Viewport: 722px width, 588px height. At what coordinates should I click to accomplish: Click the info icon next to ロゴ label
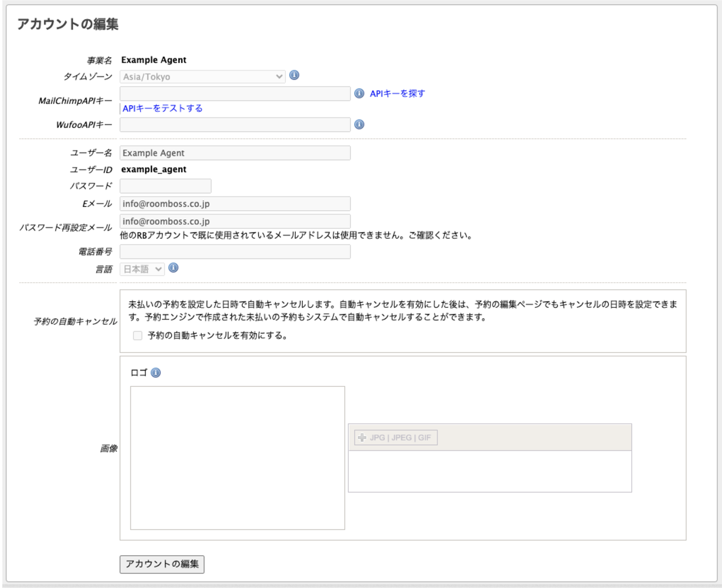(156, 373)
